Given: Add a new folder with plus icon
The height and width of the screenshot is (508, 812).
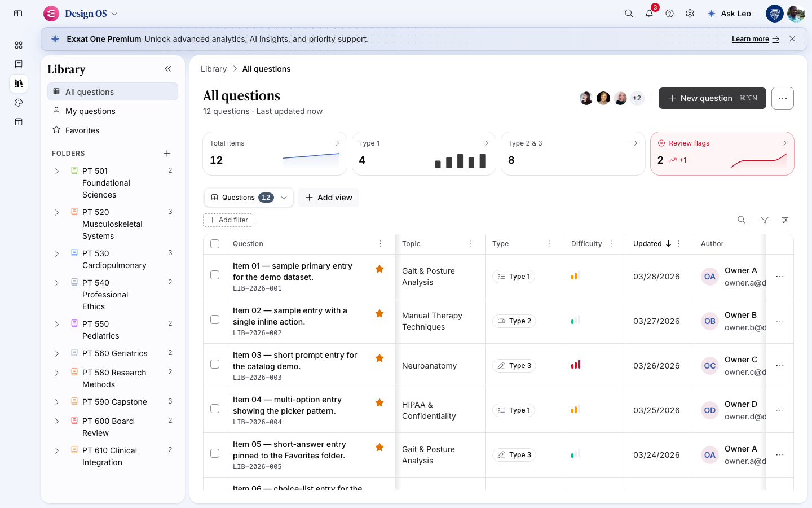Looking at the screenshot, I should [167, 154].
